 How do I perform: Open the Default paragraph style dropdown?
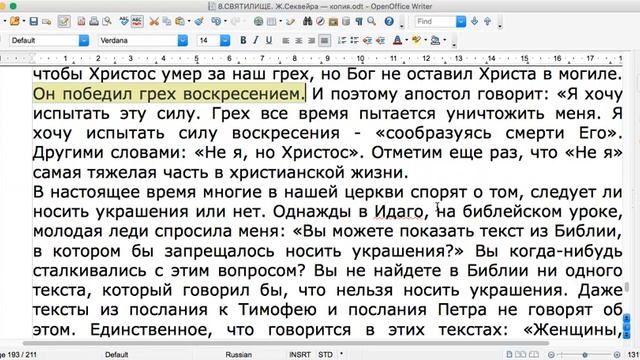coord(84,40)
